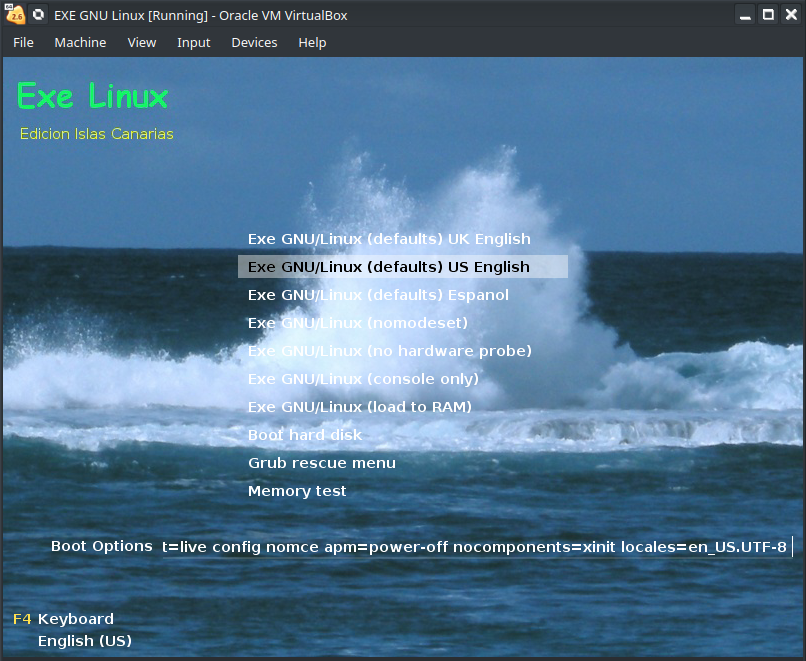
Task: Open the Help menu
Action: click(312, 43)
